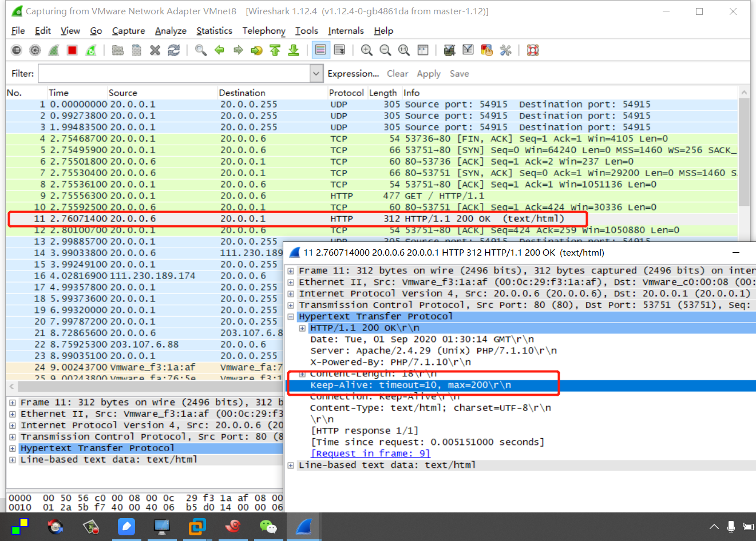Collapse Hypertext Transfer Protocol in popup window
This screenshot has height=541, width=756.
tap(291, 317)
